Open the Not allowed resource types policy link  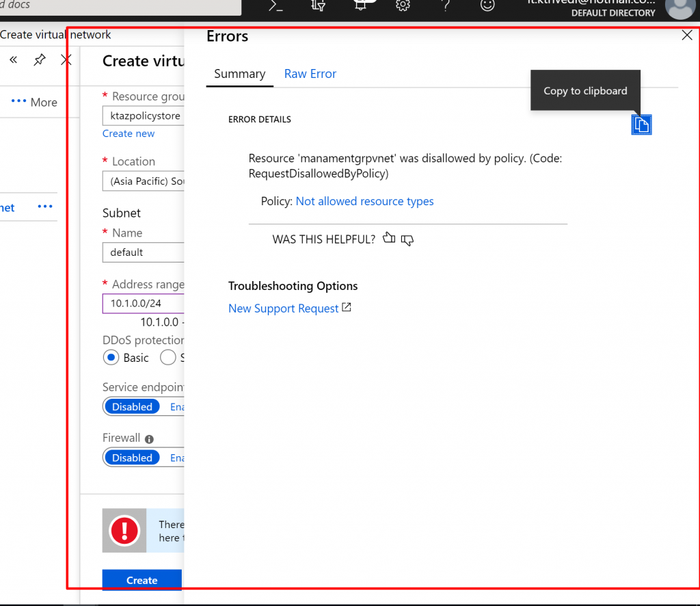pos(364,201)
